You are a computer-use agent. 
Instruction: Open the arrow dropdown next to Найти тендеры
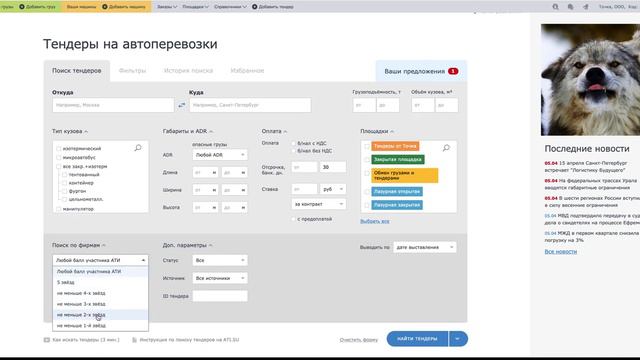click(458, 339)
